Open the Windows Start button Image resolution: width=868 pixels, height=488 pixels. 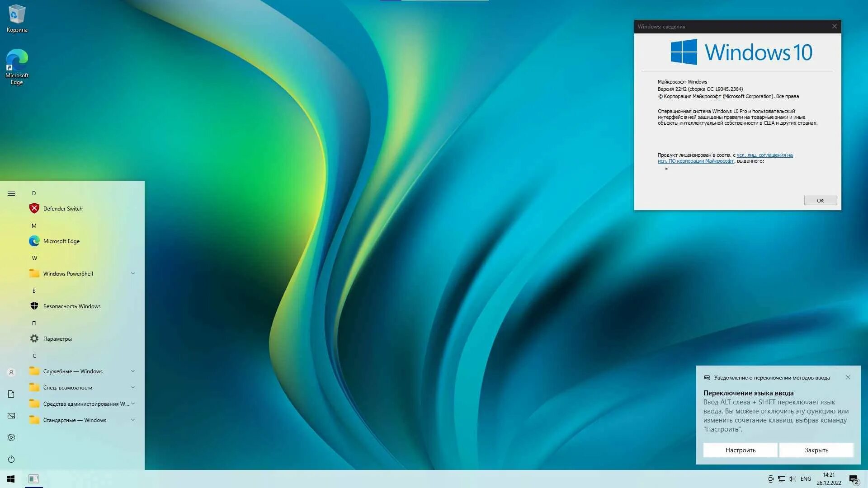tap(11, 479)
